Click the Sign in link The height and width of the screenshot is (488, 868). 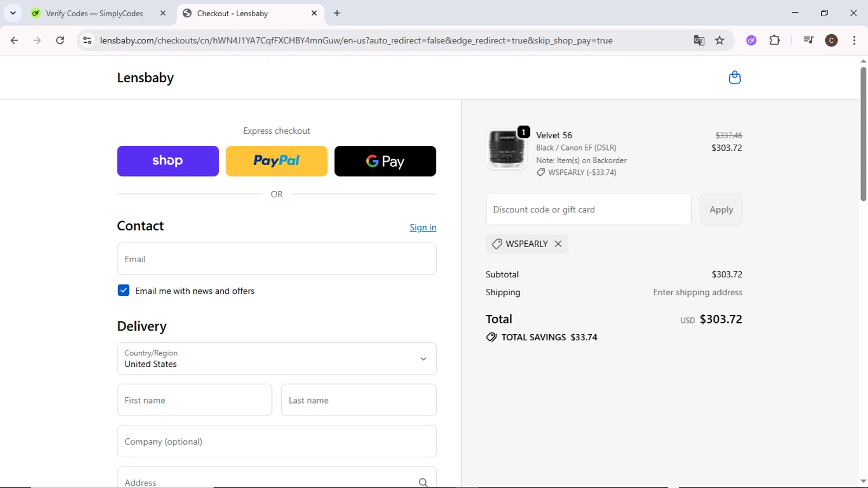[x=423, y=228]
